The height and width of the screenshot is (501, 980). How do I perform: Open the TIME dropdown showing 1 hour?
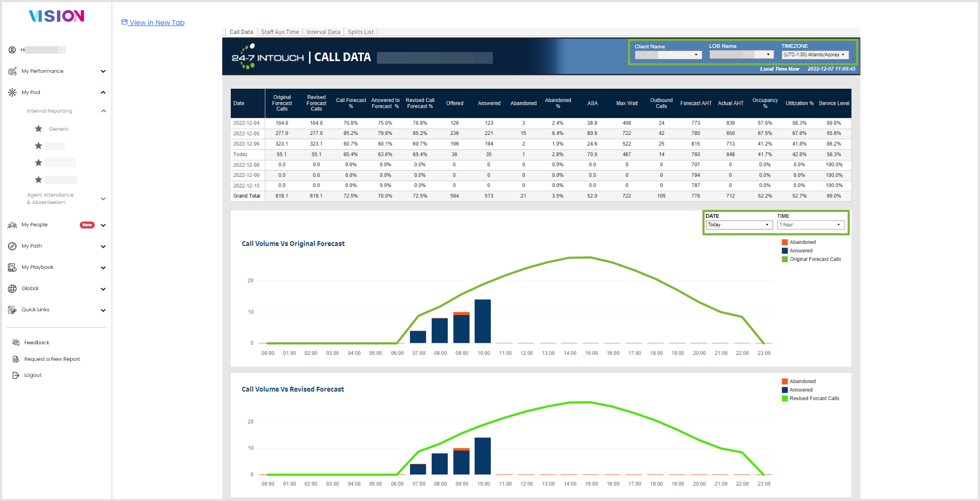click(811, 225)
